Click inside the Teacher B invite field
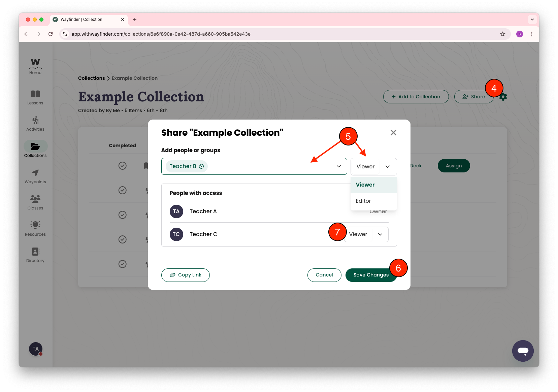The height and width of the screenshot is (392, 558). (x=254, y=166)
